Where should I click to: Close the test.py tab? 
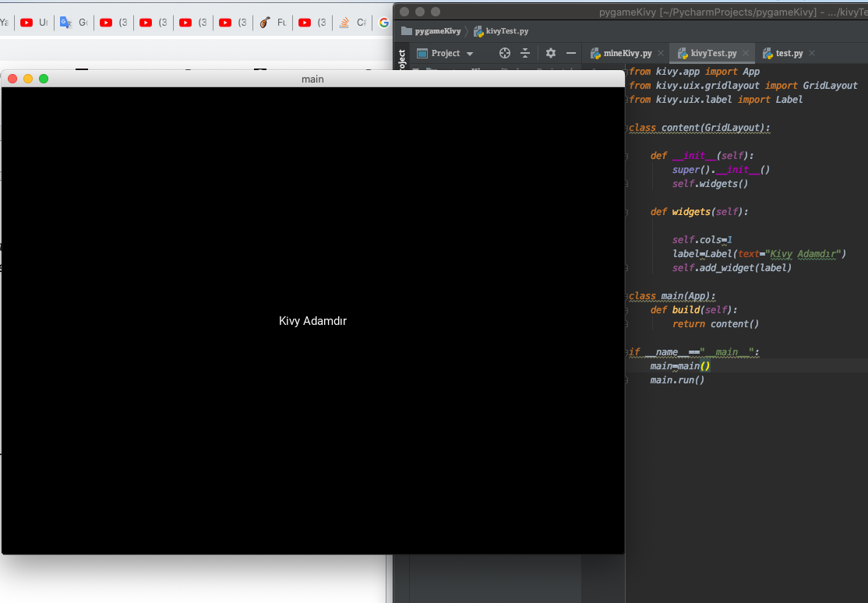812,53
